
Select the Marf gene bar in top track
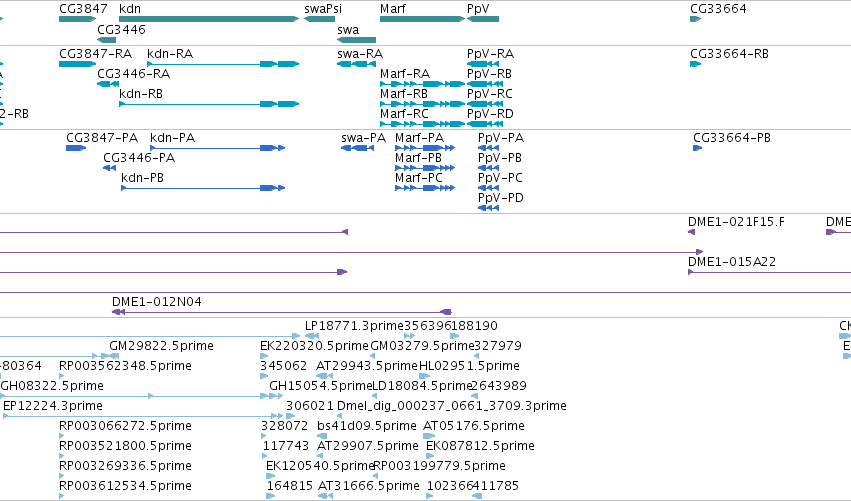tap(422, 19)
